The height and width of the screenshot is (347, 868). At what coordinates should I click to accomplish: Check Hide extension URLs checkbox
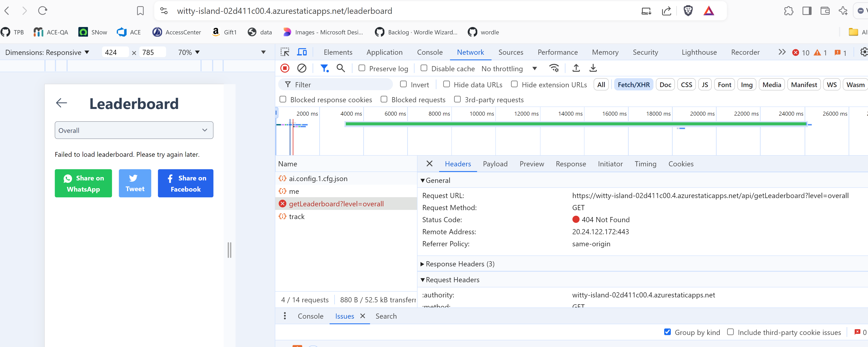514,84
